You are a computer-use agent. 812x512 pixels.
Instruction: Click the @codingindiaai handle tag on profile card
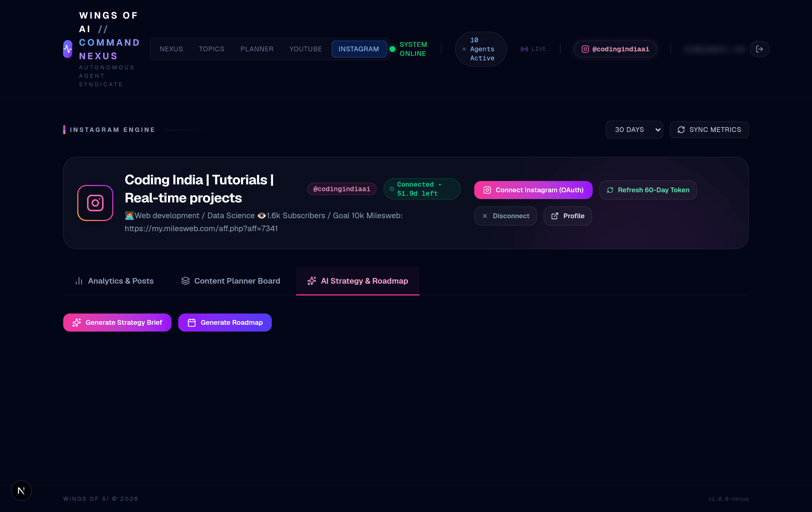tap(342, 189)
